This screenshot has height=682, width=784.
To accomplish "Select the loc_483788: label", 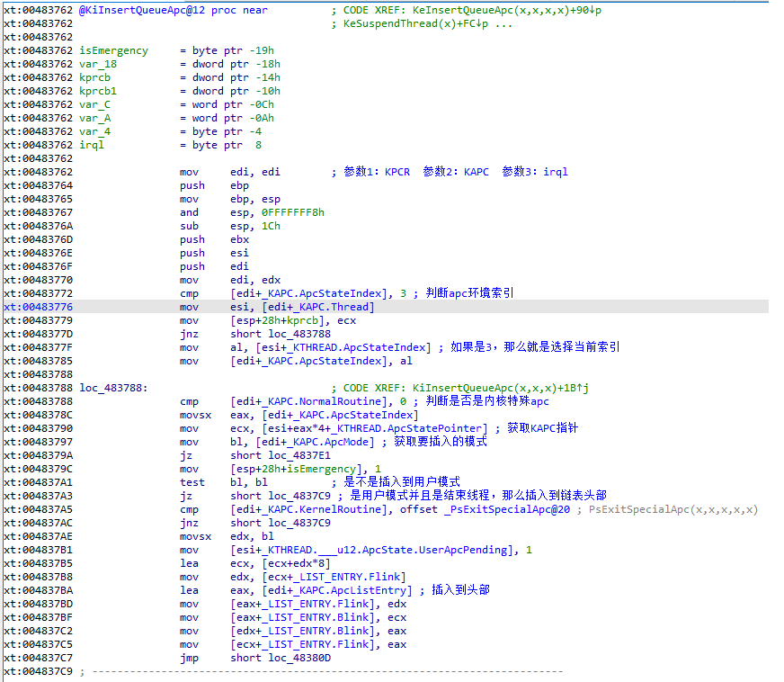I will (x=113, y=389).
